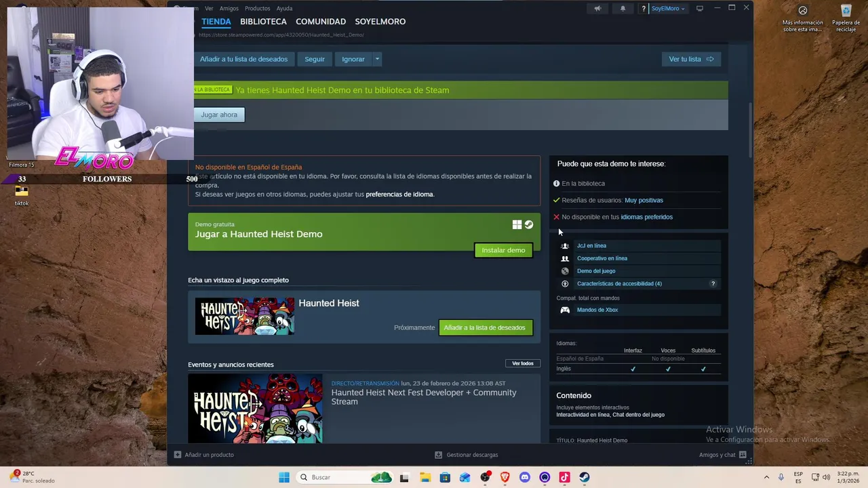Image resolution: width=868 pixels, height=488 pixels.
Task: Open Brave browser from taskbar
Action: [x=505, y=477]
